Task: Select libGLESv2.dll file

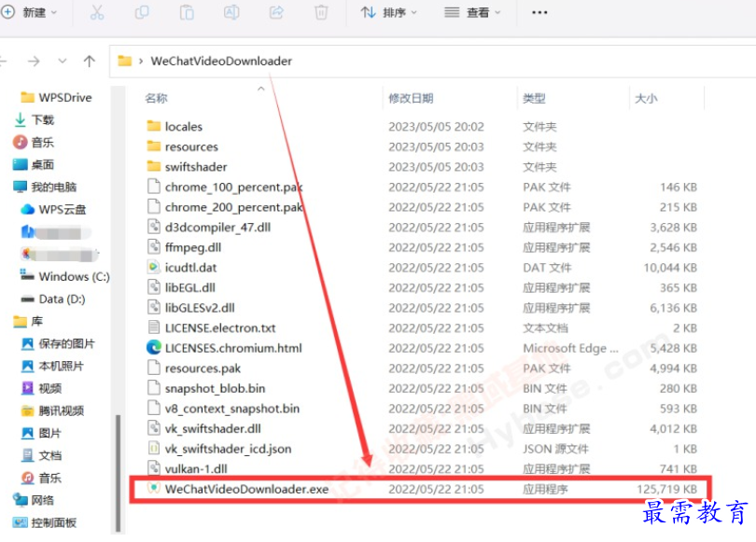Action: click(x=190, y=308)
